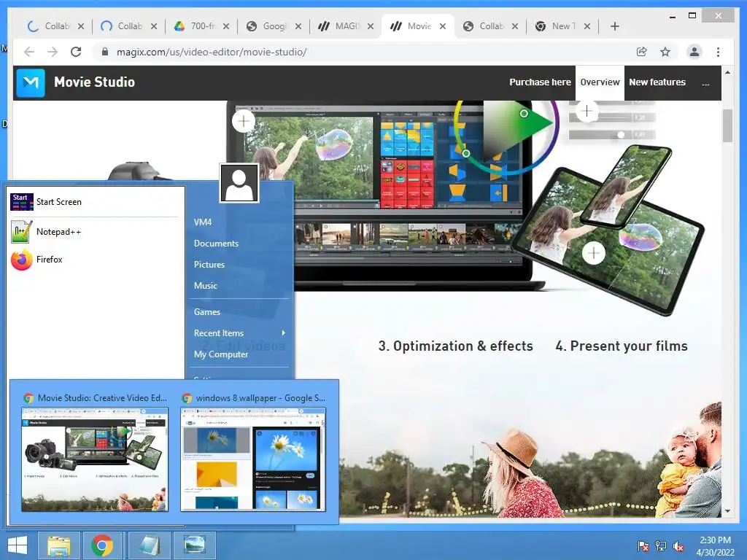Click the user avatar in Start menu

tap(239, 183)
